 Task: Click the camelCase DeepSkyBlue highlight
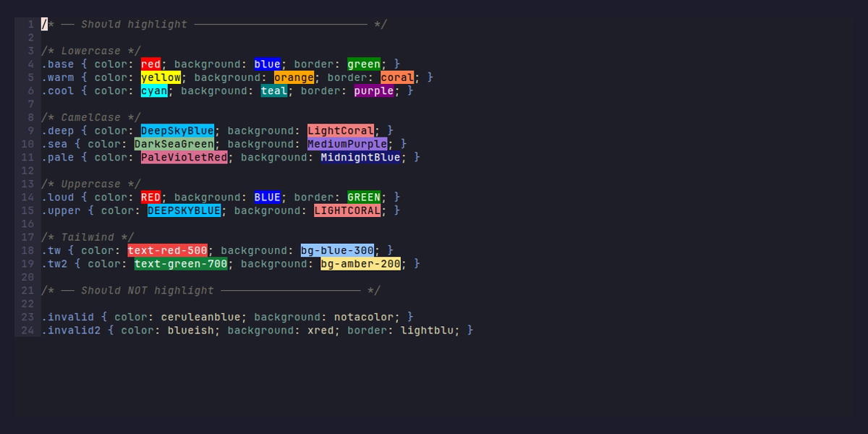(178, 131)
